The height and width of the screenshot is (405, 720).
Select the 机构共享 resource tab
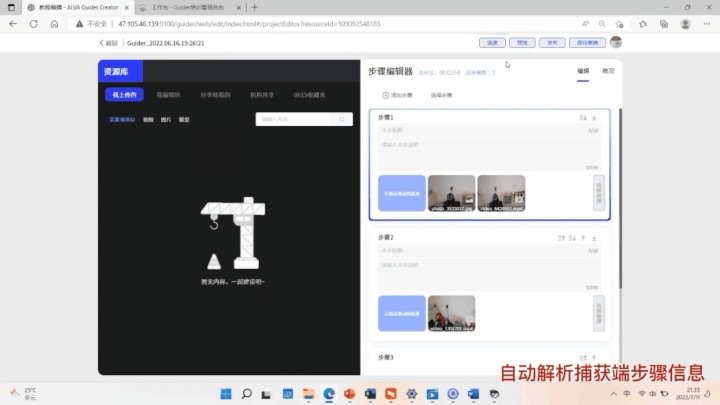(x=262, y=95)
